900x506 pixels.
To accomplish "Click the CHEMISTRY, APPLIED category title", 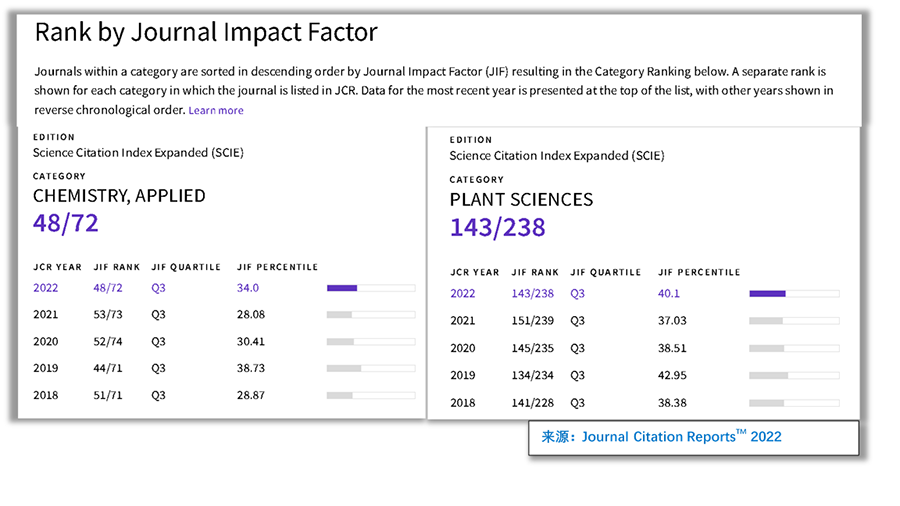I will (x=119, y=195).
